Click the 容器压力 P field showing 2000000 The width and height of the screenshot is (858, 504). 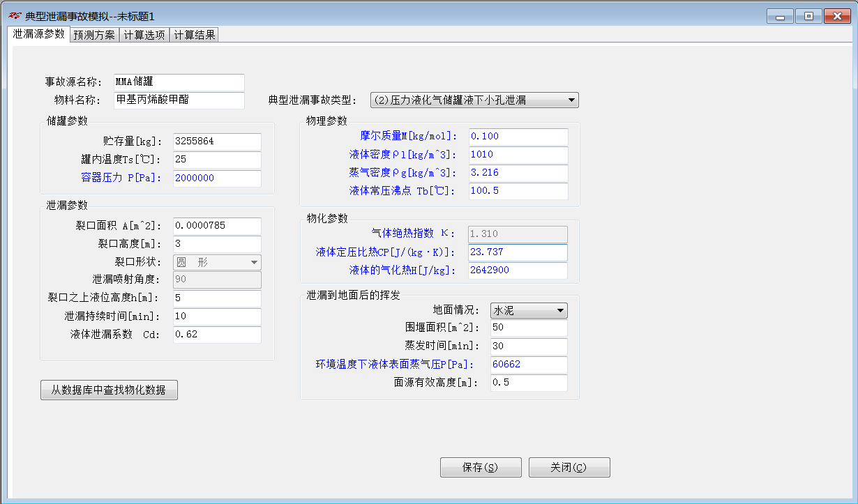coord(217,178)
